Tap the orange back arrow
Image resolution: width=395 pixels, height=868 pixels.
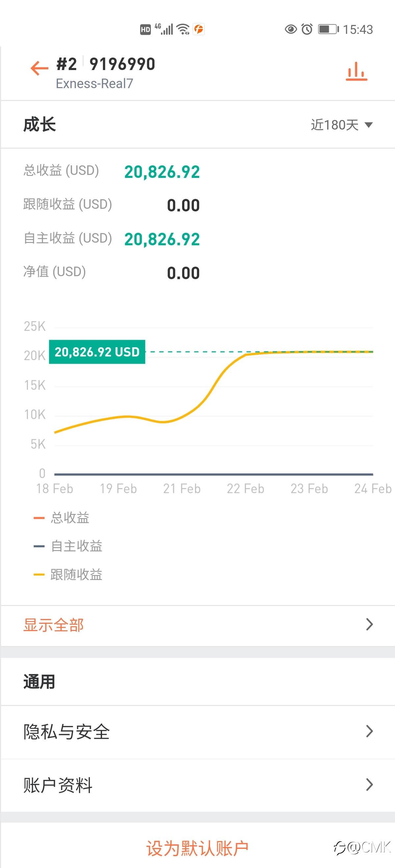[x=39, y=68]
